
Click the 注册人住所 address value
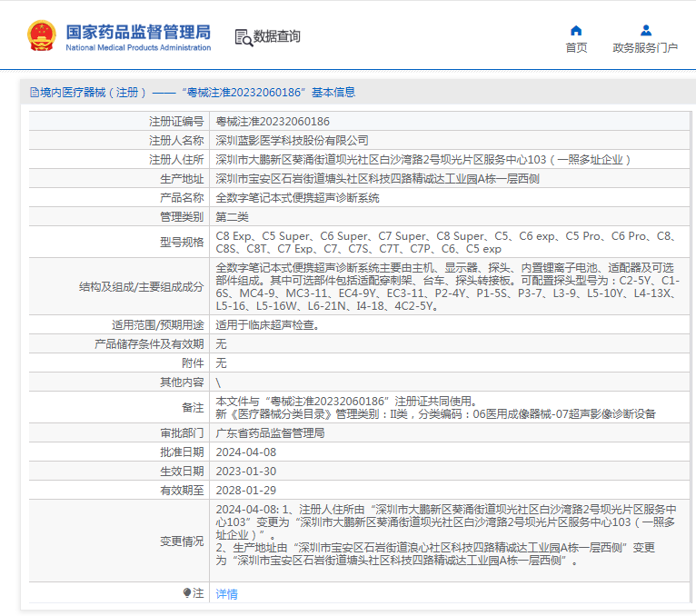423,160
